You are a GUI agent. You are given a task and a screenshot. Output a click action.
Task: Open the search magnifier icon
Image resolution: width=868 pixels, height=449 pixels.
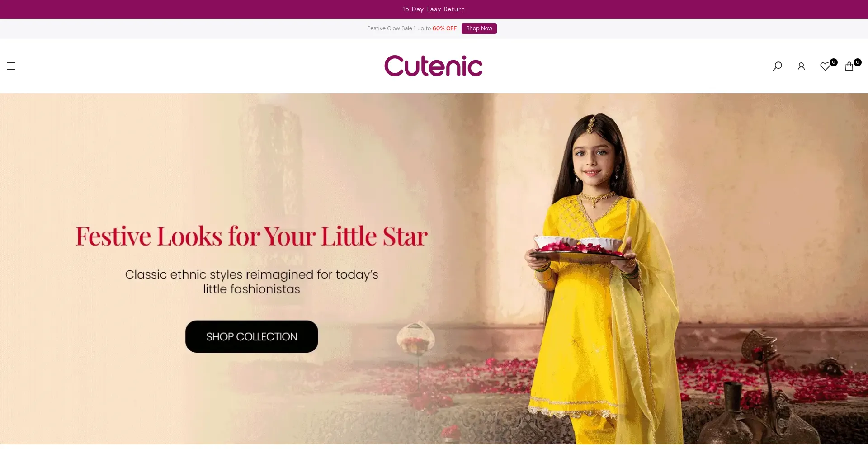(x=777, y=66)
